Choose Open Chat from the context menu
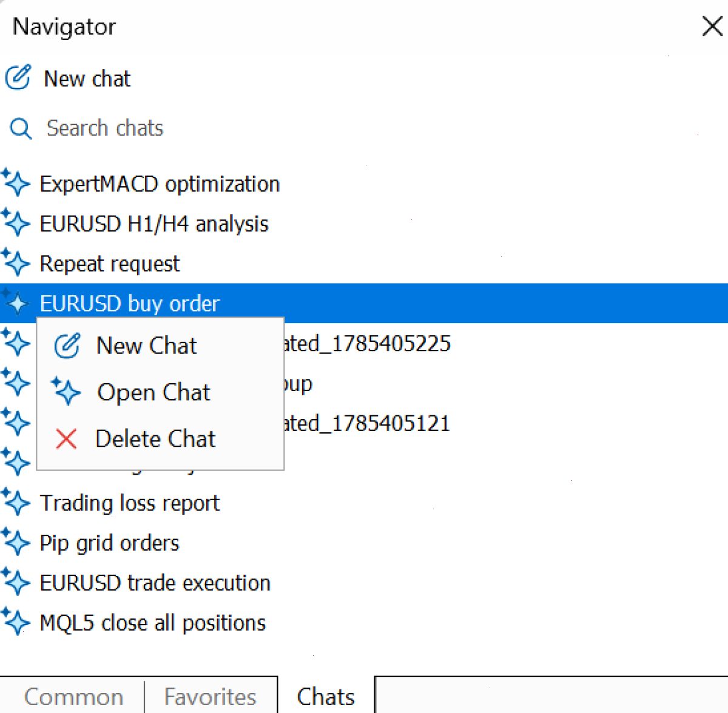 160,392
